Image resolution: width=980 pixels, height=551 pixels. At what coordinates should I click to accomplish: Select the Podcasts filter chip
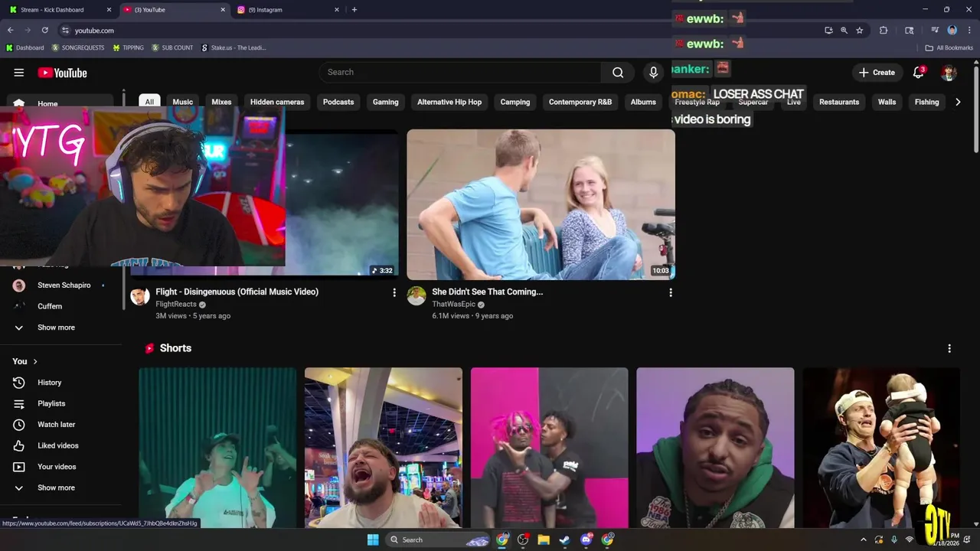click(x=338, y=102)
